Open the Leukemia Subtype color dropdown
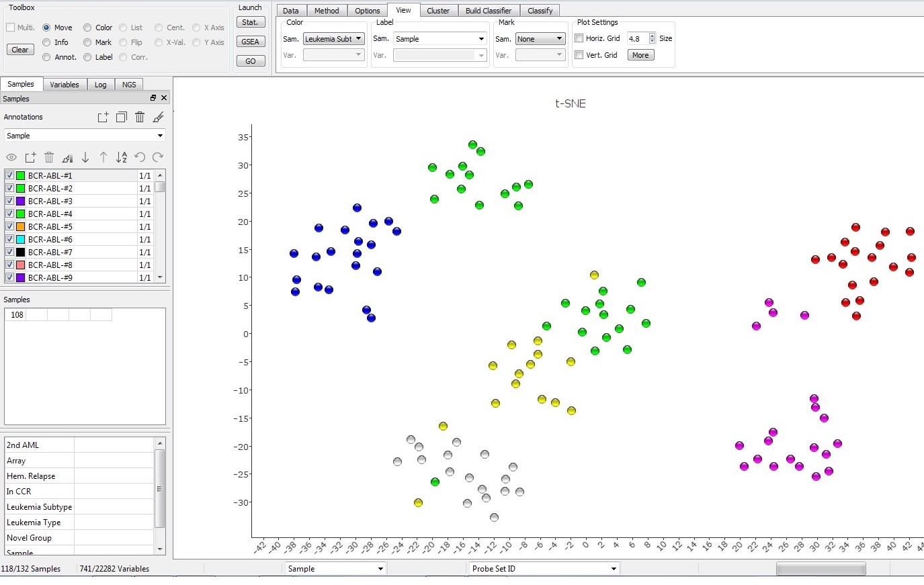Viewport: 924px width, 585px height. [334, 38]
